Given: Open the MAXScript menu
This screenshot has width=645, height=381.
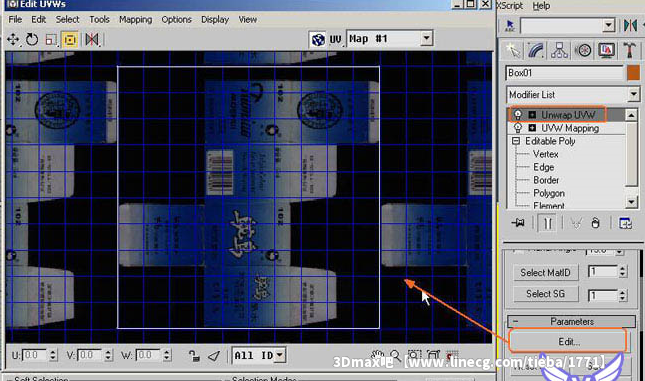Looking at the screenshot, I should pos(510,6).
